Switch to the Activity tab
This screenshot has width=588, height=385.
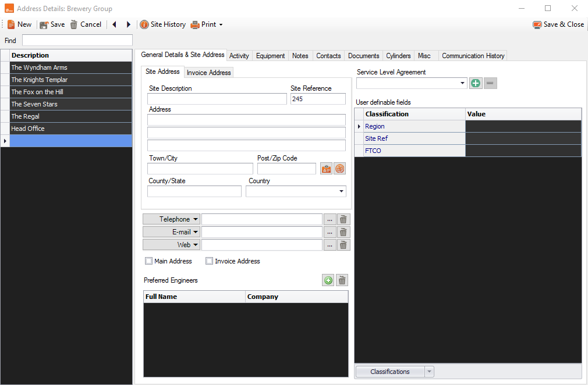(x=239, y=56)
